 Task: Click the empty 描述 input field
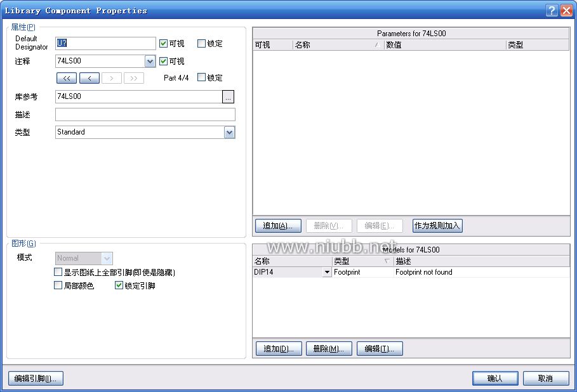[x=145, y=115]
